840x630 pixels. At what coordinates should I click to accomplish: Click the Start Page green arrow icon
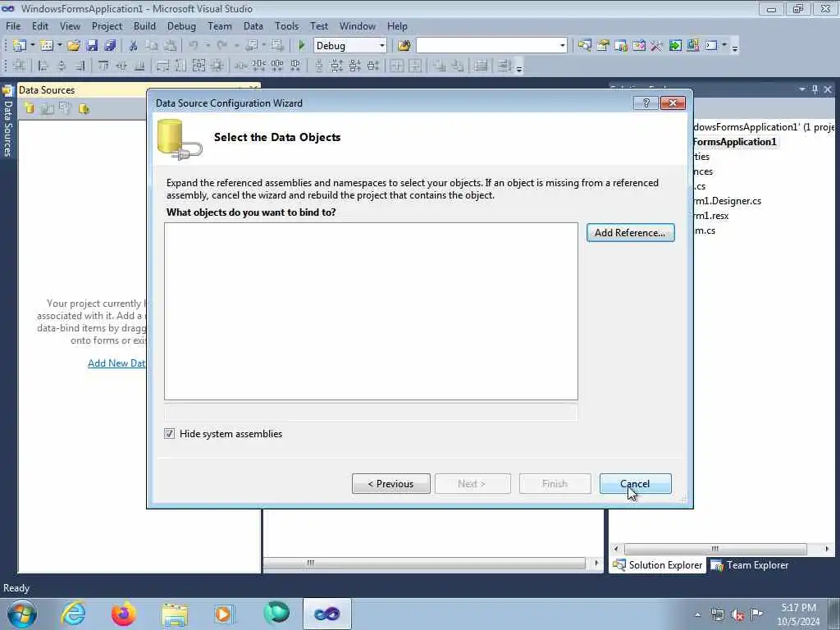[675, 46]
